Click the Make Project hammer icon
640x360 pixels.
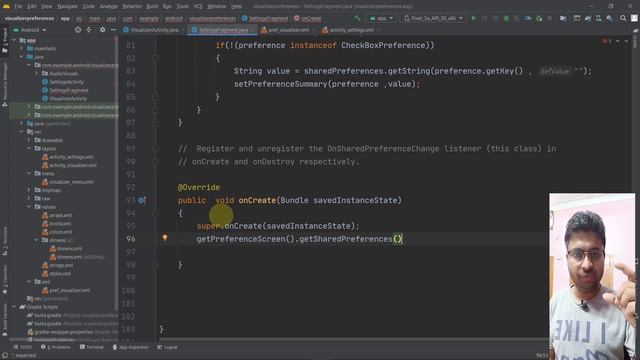pos(357,18)
